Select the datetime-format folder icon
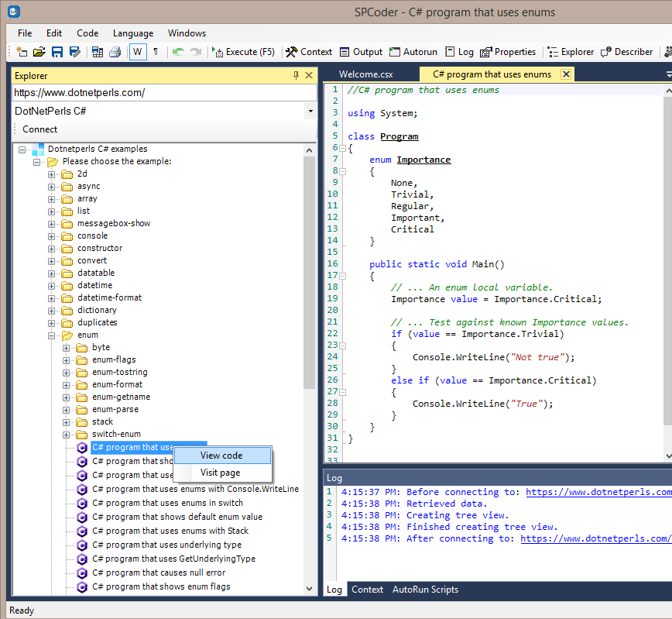The image size is (672, 619). [67, 297]
